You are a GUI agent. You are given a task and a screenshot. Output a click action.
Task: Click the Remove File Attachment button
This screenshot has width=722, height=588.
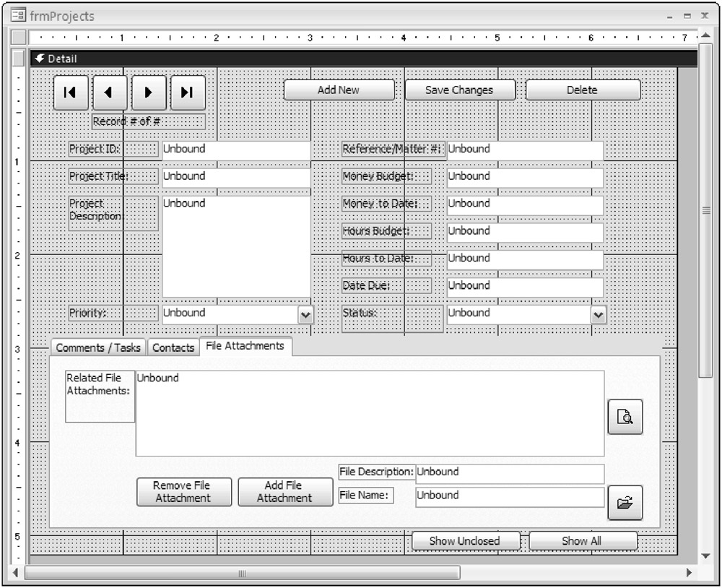point(182,492)
